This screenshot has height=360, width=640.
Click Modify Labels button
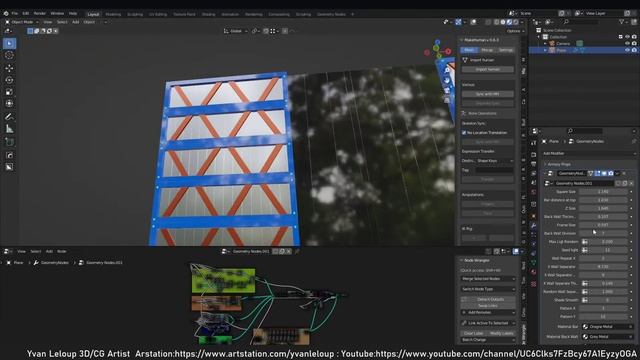502,333
